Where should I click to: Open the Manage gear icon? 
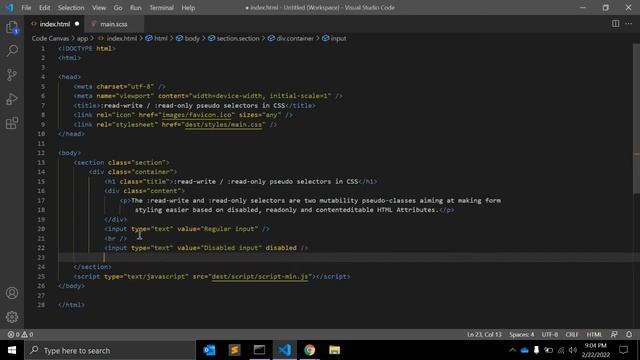pyautogui.click(x=12, y=317)
